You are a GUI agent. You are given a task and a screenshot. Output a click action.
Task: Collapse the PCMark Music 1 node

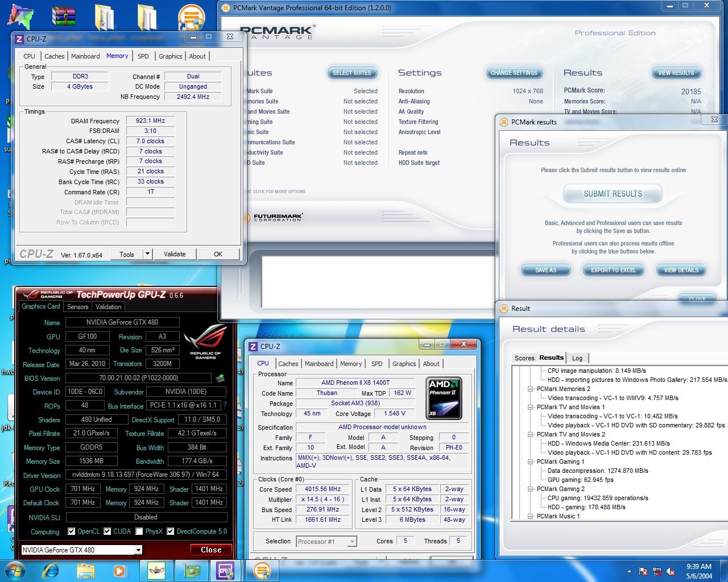(530, 516)
